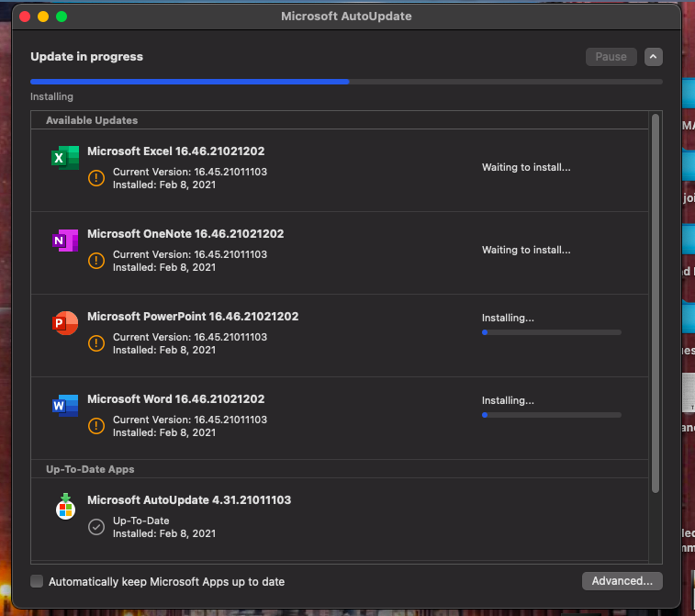Click the overall update progress bar
Screen dimensions: 695x616
pyautogui.click(x=346, y=82)
